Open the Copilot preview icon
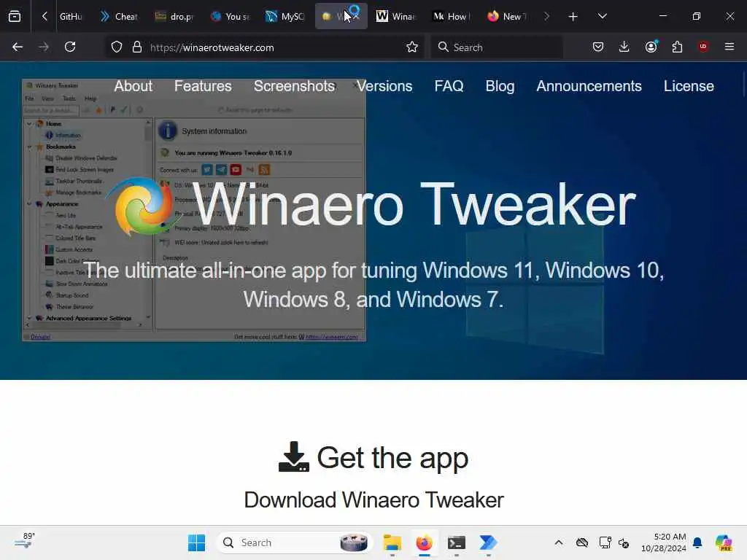 coord(724,542)
